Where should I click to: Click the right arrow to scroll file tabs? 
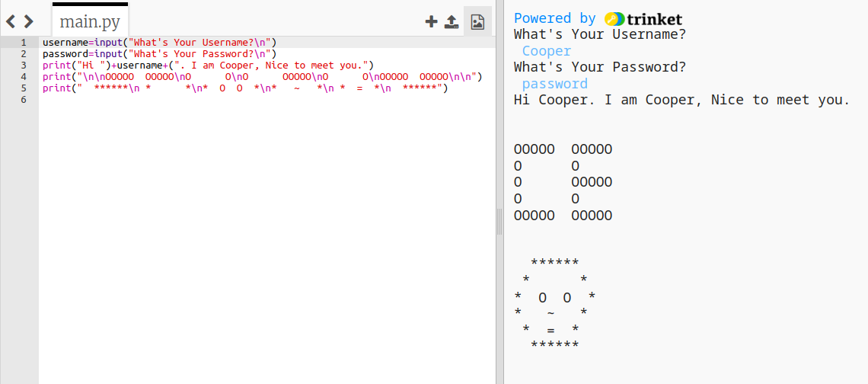coord(28,21)
